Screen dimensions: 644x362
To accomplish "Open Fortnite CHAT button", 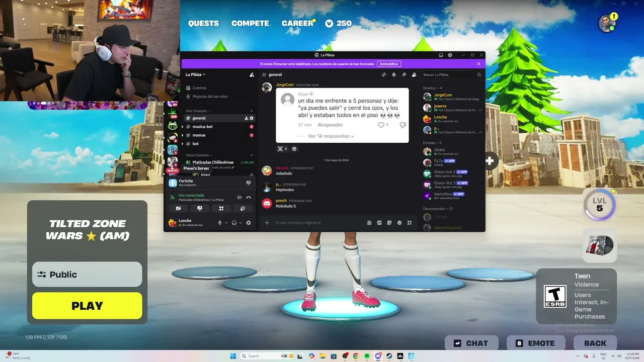I will [471, 343].
